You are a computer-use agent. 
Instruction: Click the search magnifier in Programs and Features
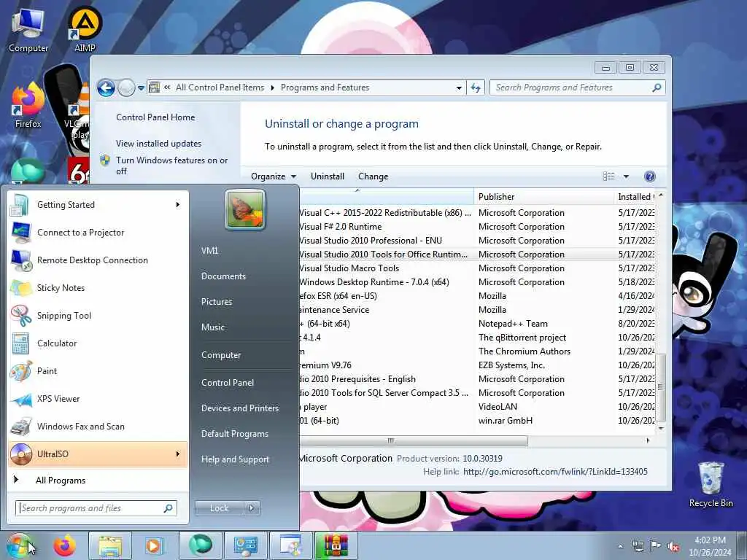(657, 87)
